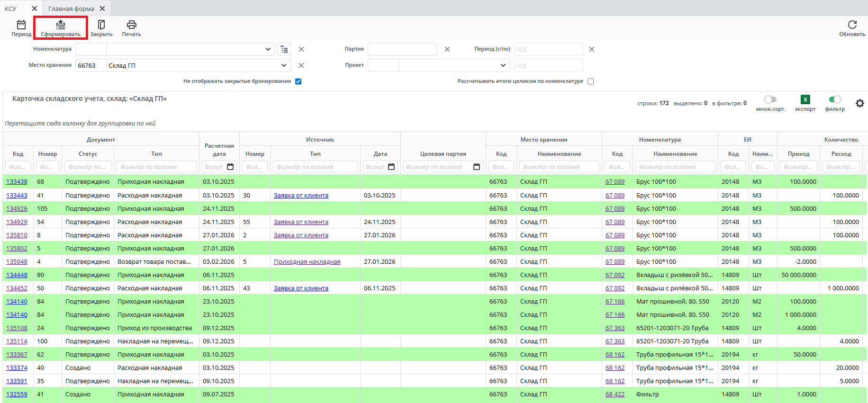Enable Рассчитывать итоги целиком по номенклатуре checkbox
The width and height of the screenshot is (868, 403).
tap(590, 81)
